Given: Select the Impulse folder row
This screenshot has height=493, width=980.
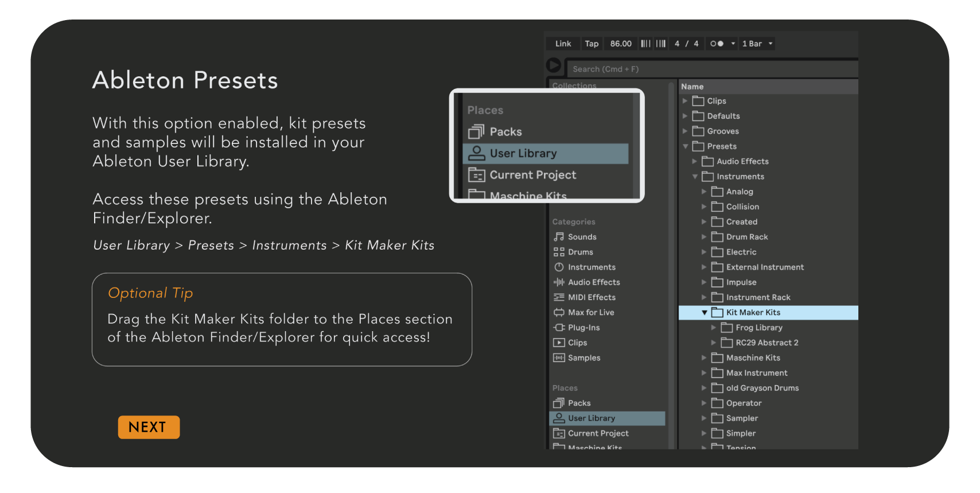Looking at the screenshot, I should point(768,282).
